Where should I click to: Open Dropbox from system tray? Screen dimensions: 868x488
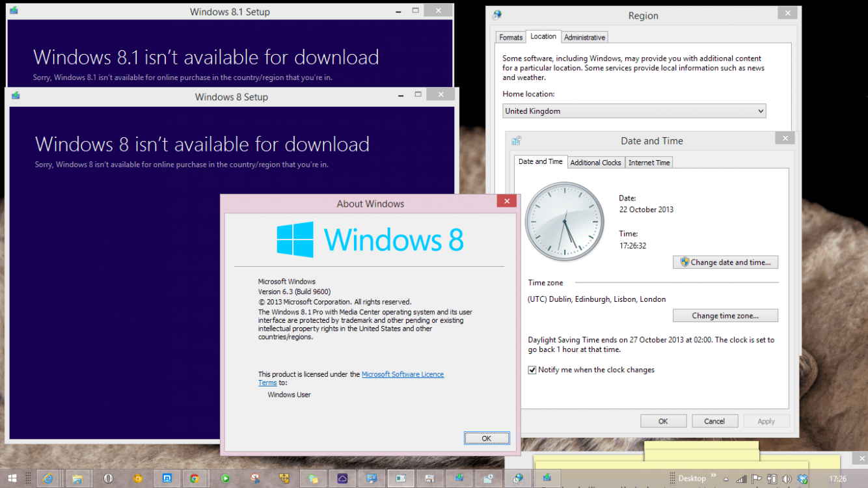tap(803, 478)
